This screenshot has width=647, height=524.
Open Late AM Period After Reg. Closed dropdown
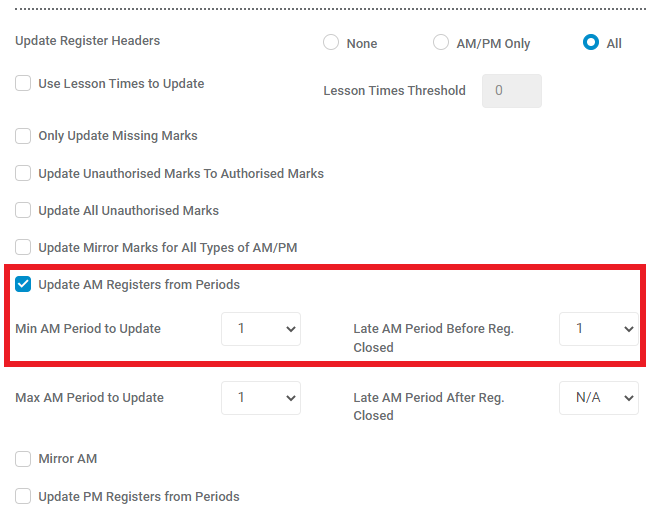599,398
